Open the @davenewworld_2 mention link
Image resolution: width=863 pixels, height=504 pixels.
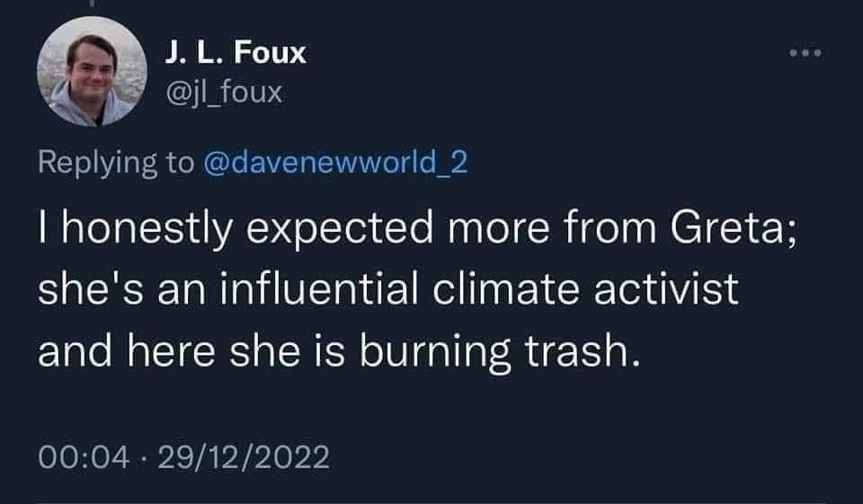pyautogui.click(x=337, y=163)
